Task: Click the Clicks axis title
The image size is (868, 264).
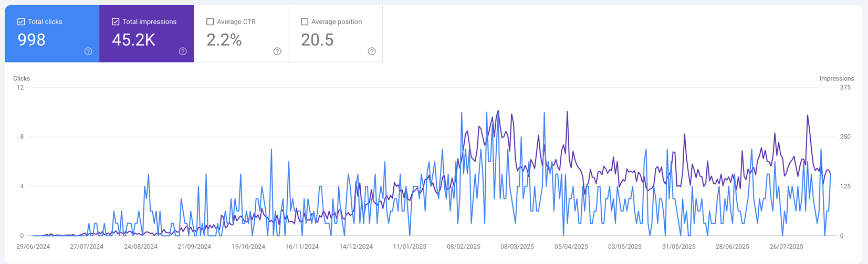Action: pyautogui.click(x=22, y=79)
